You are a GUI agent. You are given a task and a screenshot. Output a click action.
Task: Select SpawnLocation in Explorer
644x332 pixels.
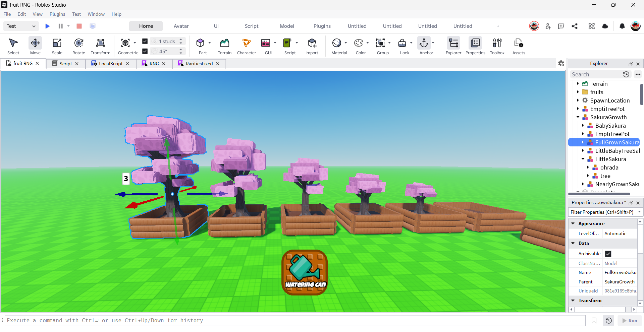click(610, 101)
